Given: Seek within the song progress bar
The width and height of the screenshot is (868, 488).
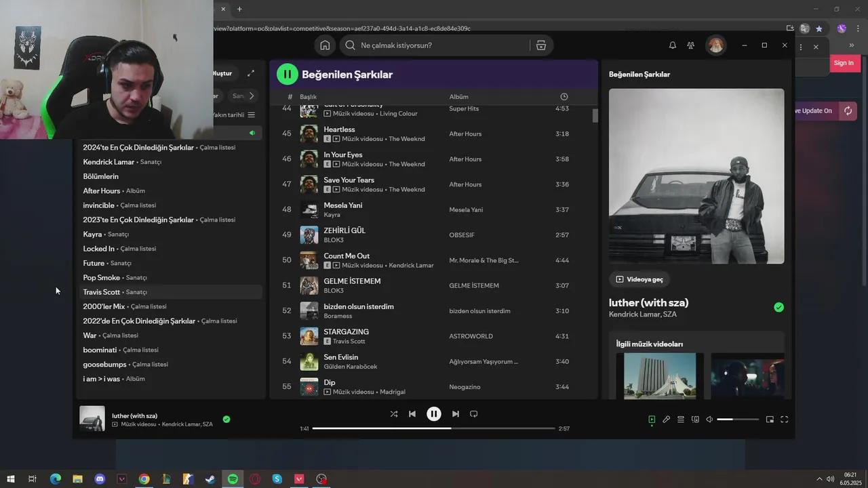Looking at the screenshot, I should pos(434,428).
